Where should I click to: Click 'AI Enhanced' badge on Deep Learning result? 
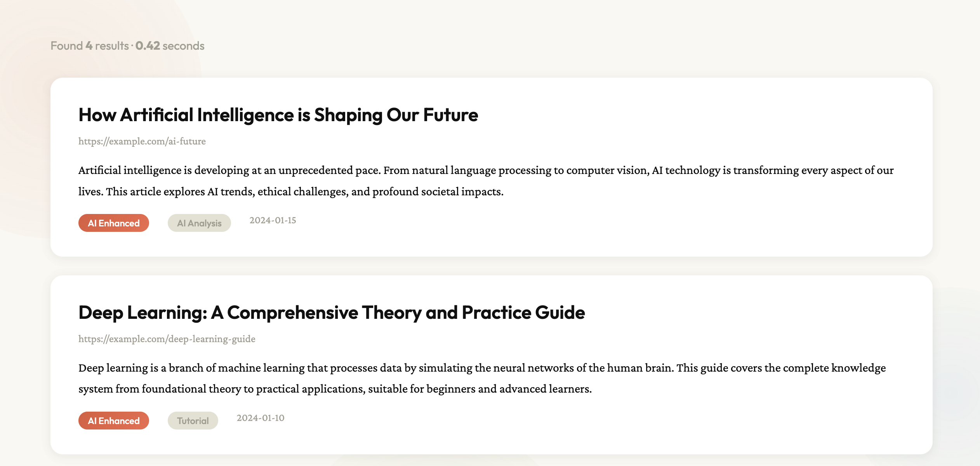tap(114, 421)
